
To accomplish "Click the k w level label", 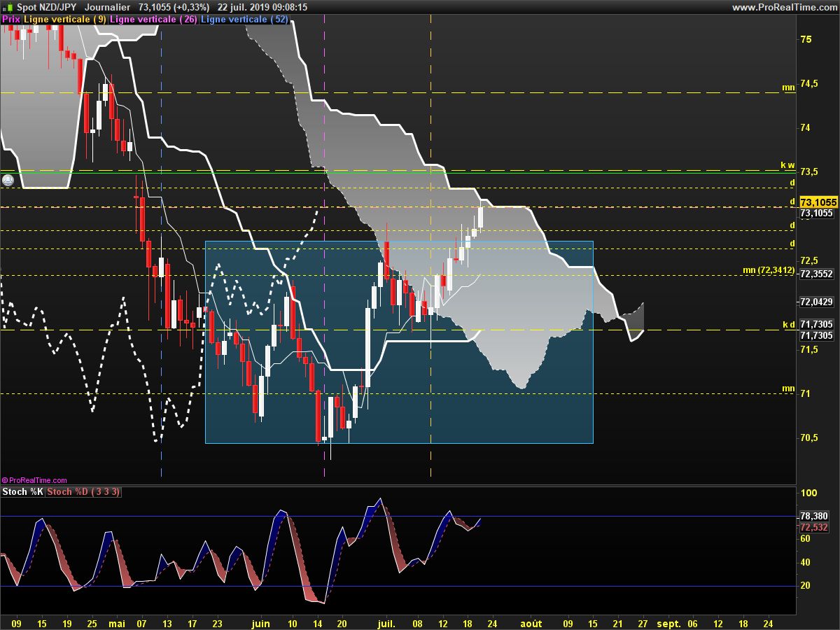I will [x=788, y=166].
